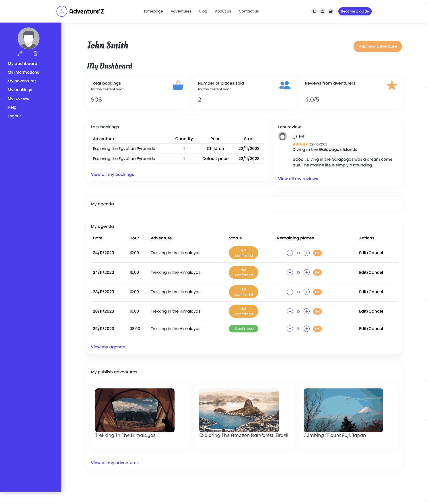
Task: Confirm OK for 24/11/2023 16:00 row
Action: [317, 272]
